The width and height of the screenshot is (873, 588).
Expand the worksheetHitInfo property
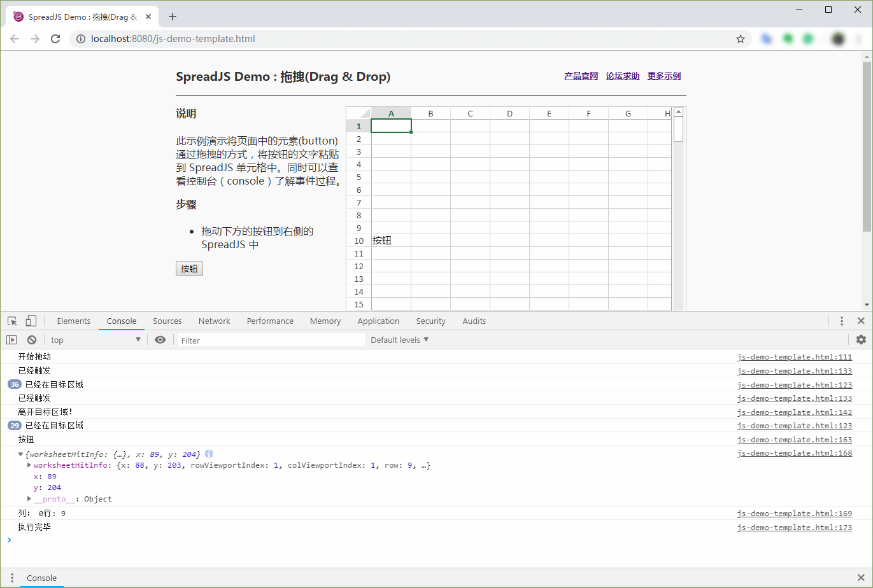[x=29, y=465]
